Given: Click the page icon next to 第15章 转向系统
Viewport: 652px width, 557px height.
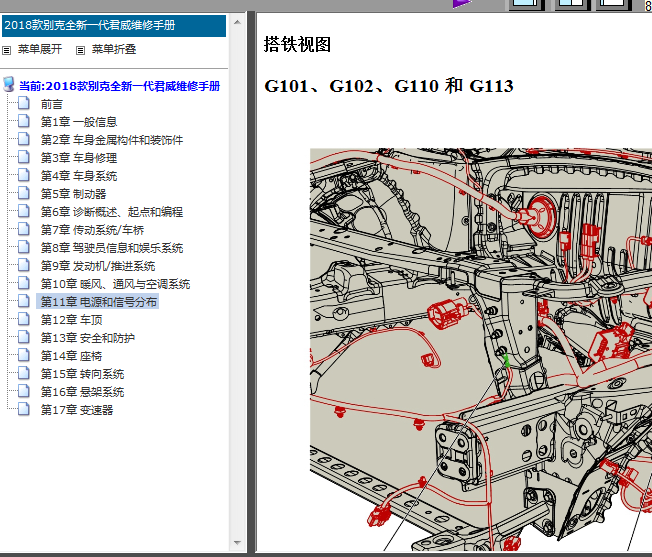Looking at the screenshot, I should coord(24,374).
